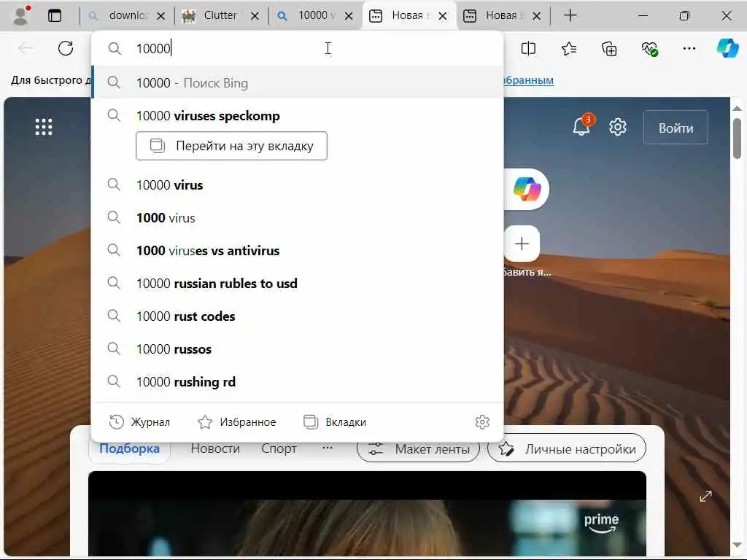747x560 pixels.
Task: Expand the feed with diagonal arrow icon
Action: pos(705,497)
